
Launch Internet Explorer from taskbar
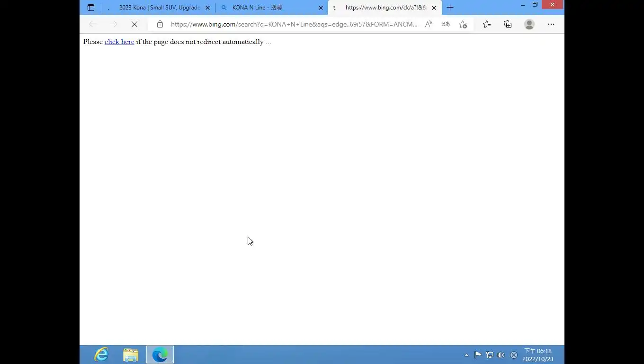(101, 355)
